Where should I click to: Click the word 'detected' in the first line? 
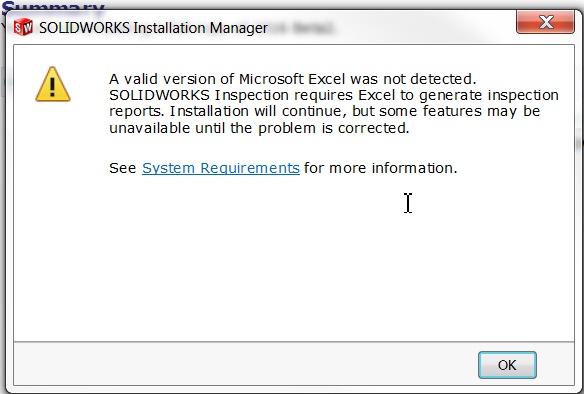[441, 79]
